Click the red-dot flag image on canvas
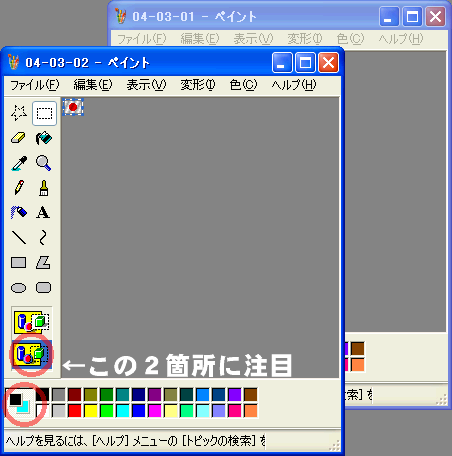452x456 pixels. click(73, 107)
